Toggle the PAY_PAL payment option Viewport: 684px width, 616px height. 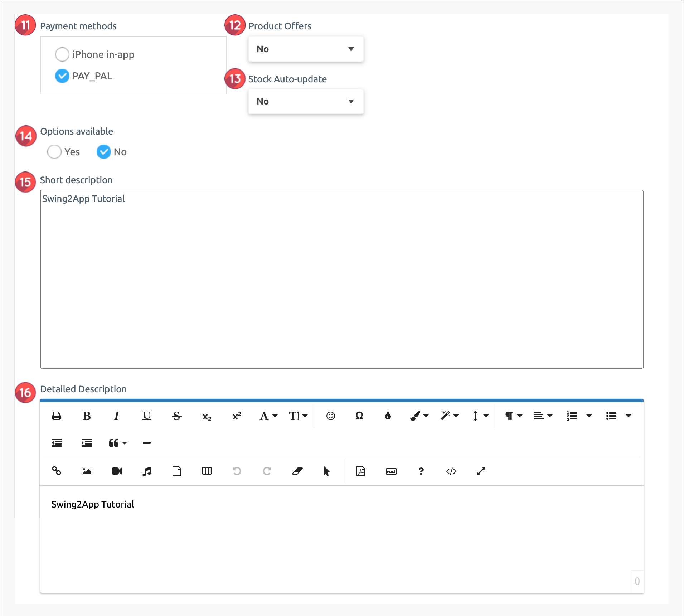62,76
